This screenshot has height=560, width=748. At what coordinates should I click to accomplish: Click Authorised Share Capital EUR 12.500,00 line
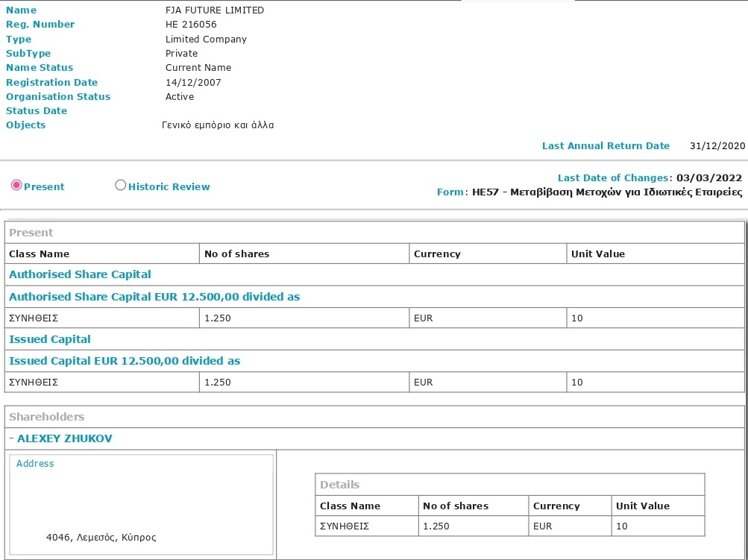(154, 297)
